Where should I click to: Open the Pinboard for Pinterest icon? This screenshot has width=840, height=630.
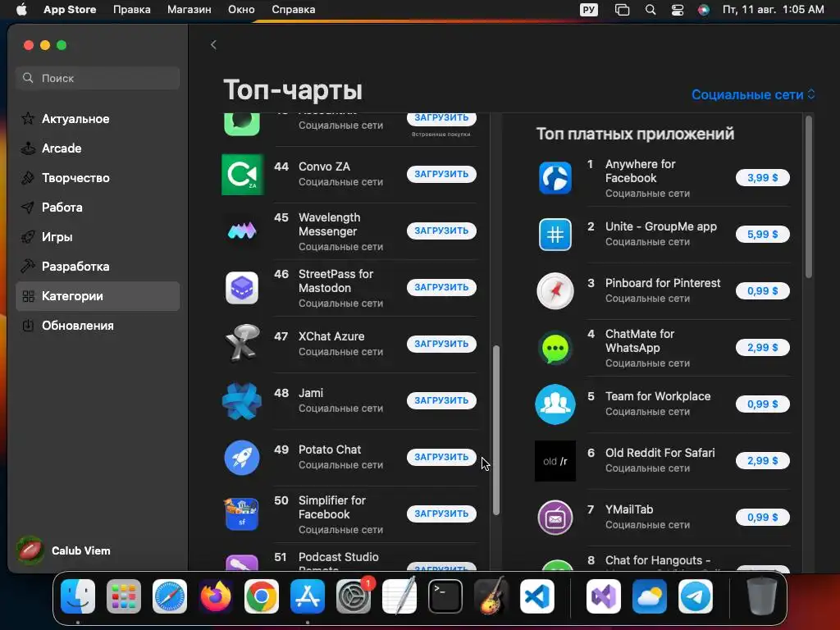(555, 291)
